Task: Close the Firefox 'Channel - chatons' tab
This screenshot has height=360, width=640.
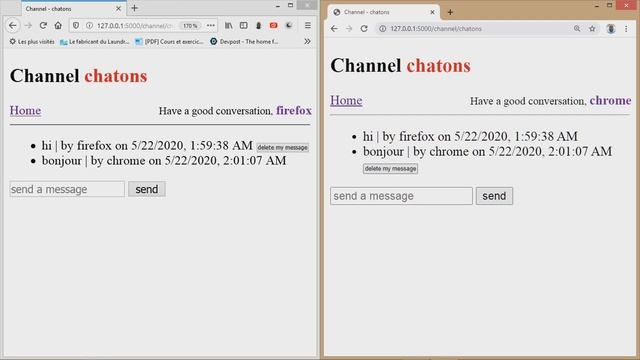Action: 118,9
